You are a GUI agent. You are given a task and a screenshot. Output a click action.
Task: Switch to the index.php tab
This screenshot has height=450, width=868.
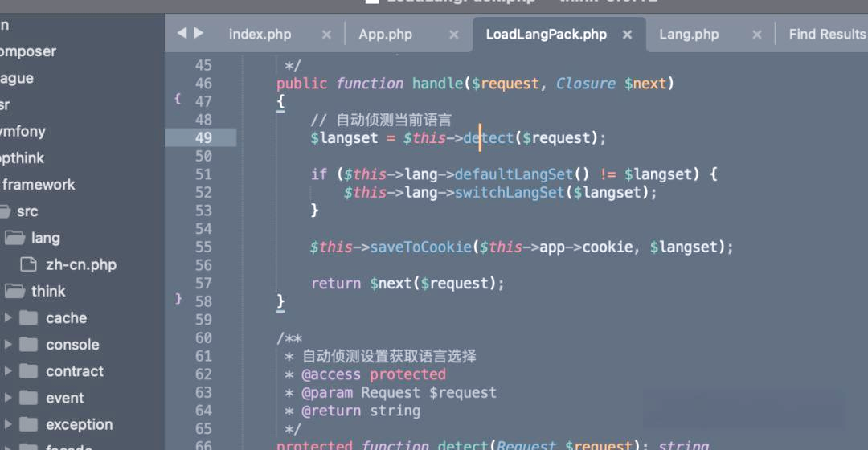pos(260,35)
